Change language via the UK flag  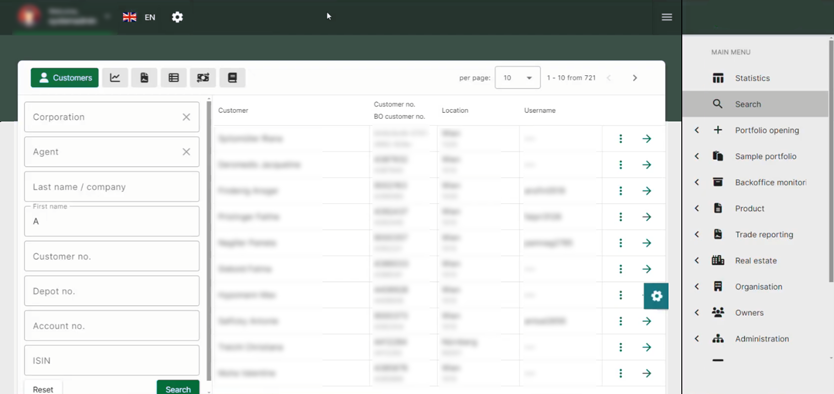pos(129,17)
